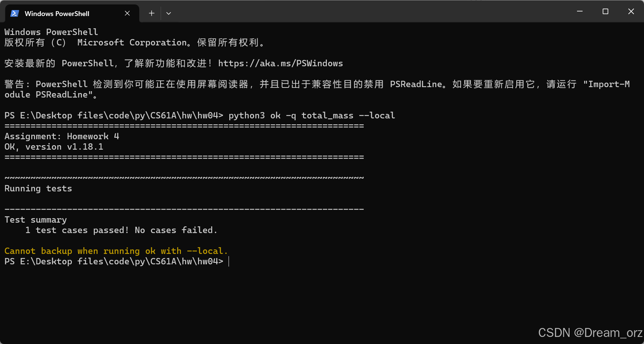644x344 pixels.
Task: Click the command prompt input cursor
Action: [x=229, y=262]
